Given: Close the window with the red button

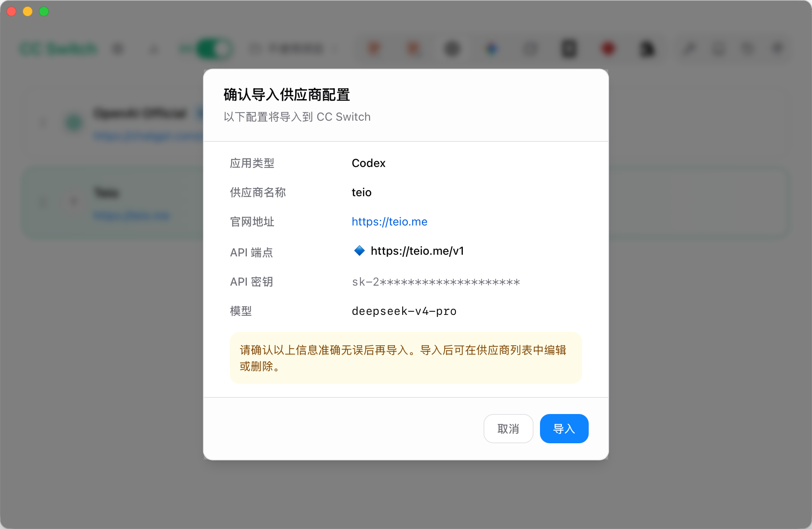Looking at the screenshot, I should pyautogui.click(x=11, y=11).
